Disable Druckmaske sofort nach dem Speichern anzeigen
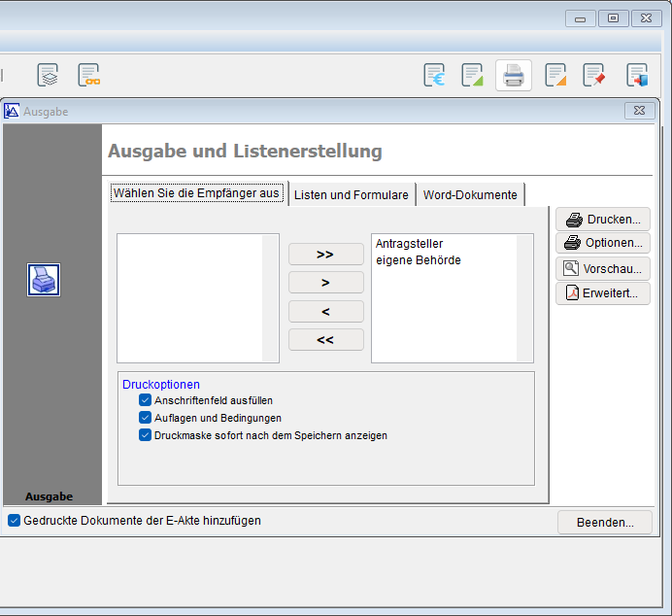672x616 pixels. point(146,435)
